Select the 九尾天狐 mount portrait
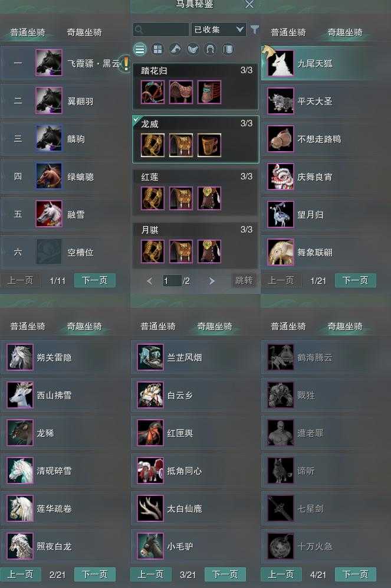 point(281,63)
